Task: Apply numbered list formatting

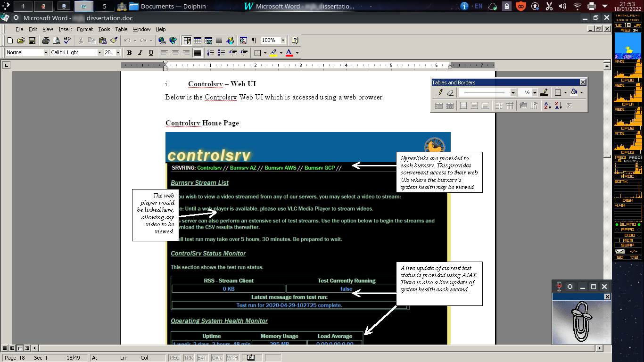Action: (x=210, y=52)
